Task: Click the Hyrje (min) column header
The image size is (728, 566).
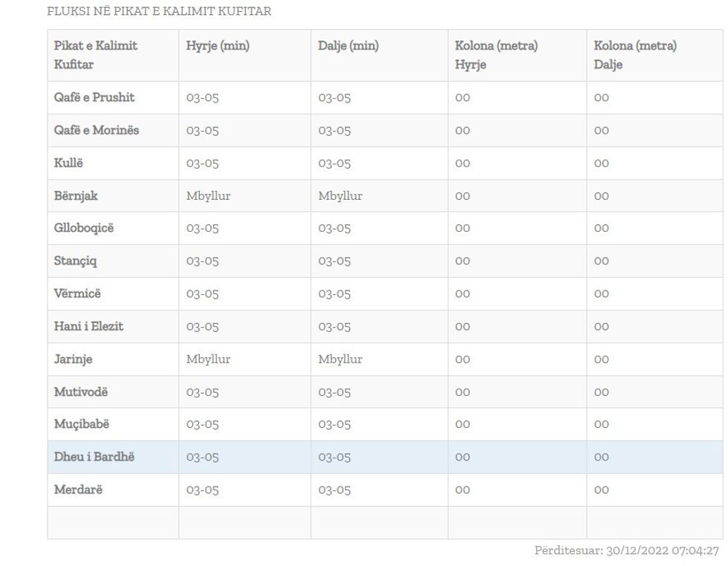Action: click(x=218, y=46)
